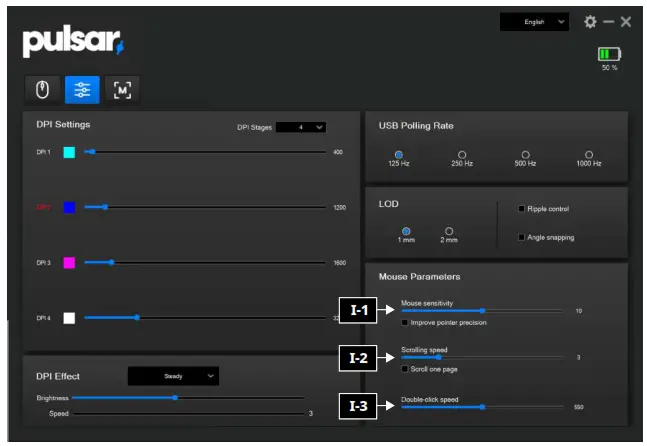Open the English language dropdown
This screenshot has width=647, height=446.
pyautogui.click(x=534, y=22)
